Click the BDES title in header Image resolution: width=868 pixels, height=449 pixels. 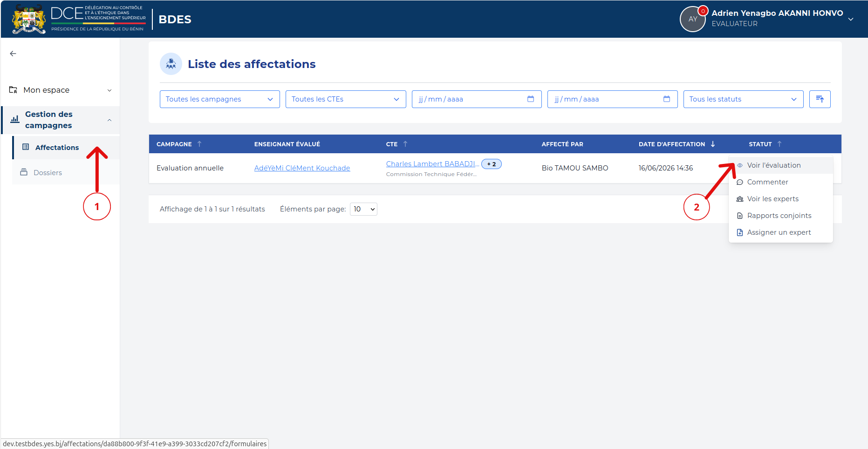(175, 20)
